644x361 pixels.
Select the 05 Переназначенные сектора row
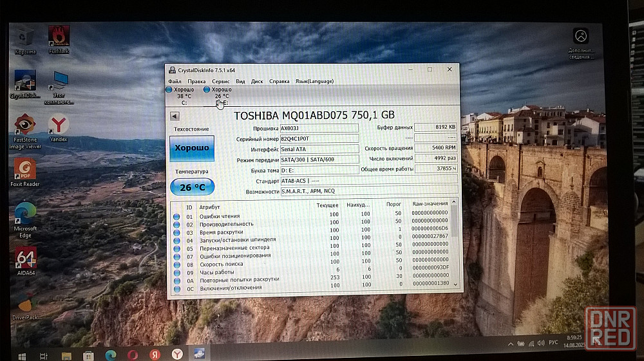[311, 247]
